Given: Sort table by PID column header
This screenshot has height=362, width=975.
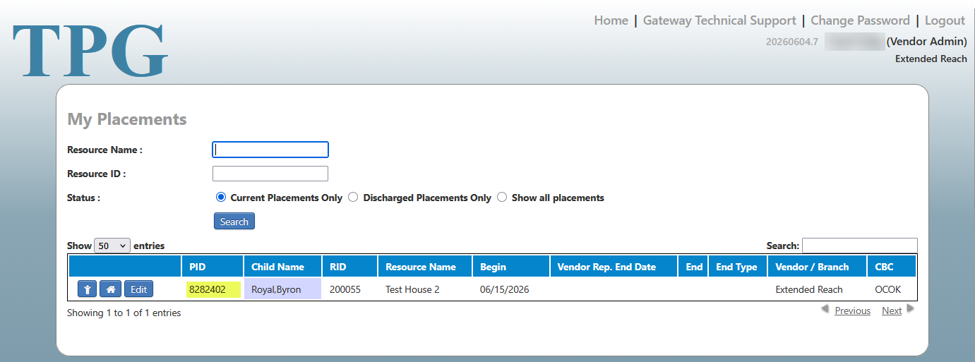Looking at the screenshot, I should tap(212, 267).
